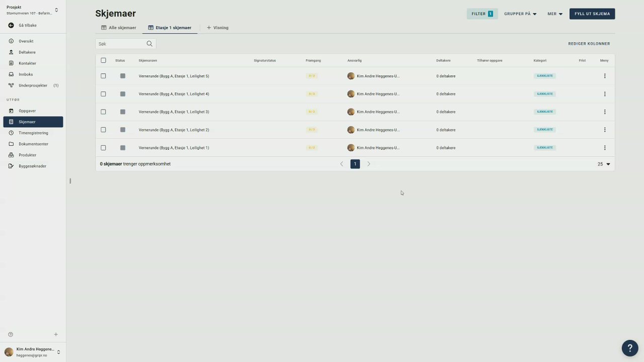644x362 pixels.
Task: Click the SJEKKLISTE tag in Leilighet 2 row
Action: [545, 130]
